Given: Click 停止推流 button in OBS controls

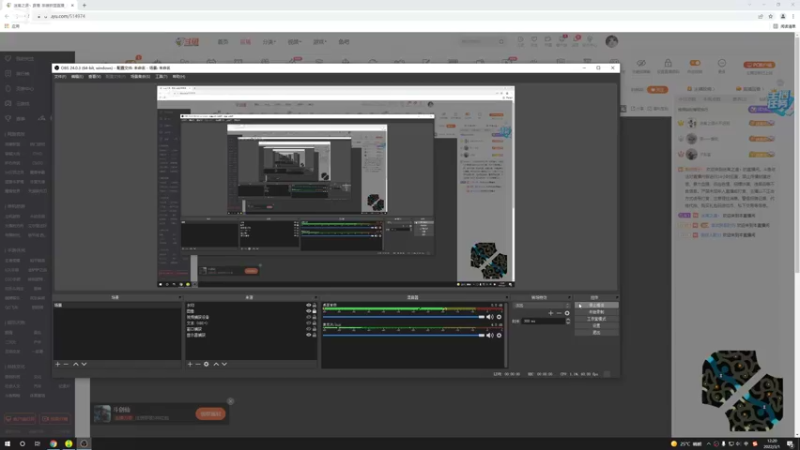Looking at the screenshot, I should (x=596, y=305).
